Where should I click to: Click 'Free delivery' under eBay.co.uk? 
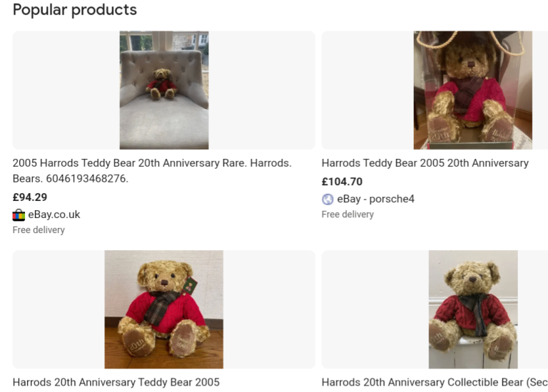(x=39, y=230)
